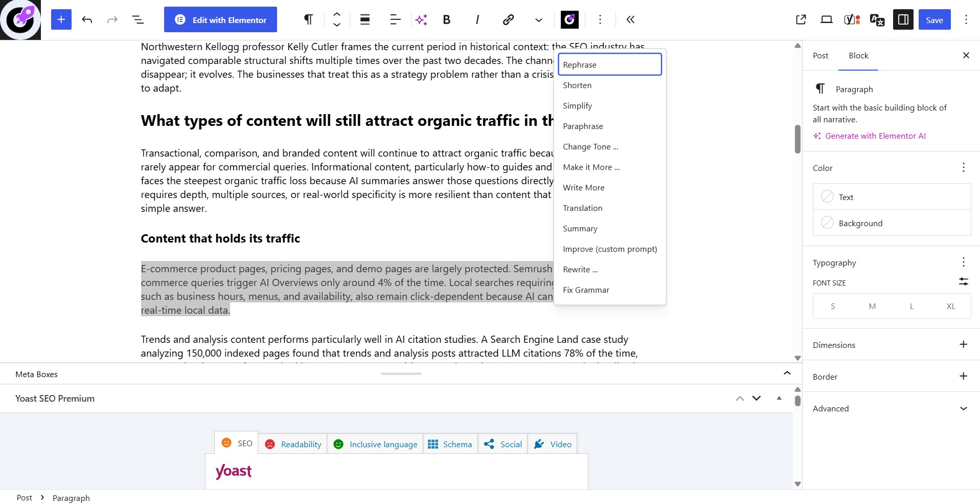This screenshot has width=980, height=504.
Task: Select font size XL
Action: 951,306
